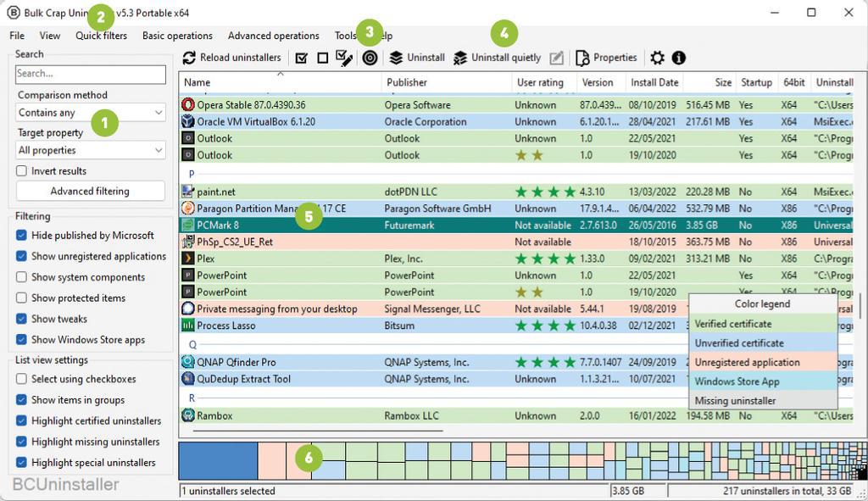
Task: Open the File menu
Action: click(17, 36)
